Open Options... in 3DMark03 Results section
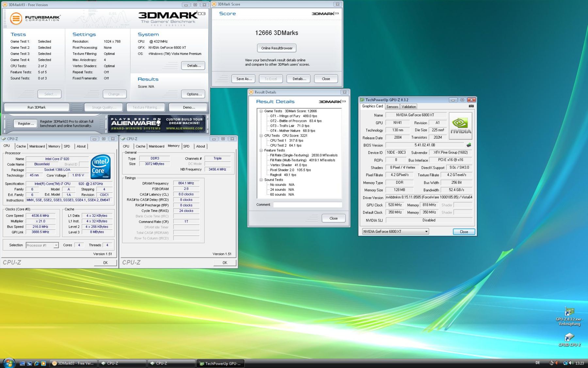588x368 pixels. click(x=194, y=94)
